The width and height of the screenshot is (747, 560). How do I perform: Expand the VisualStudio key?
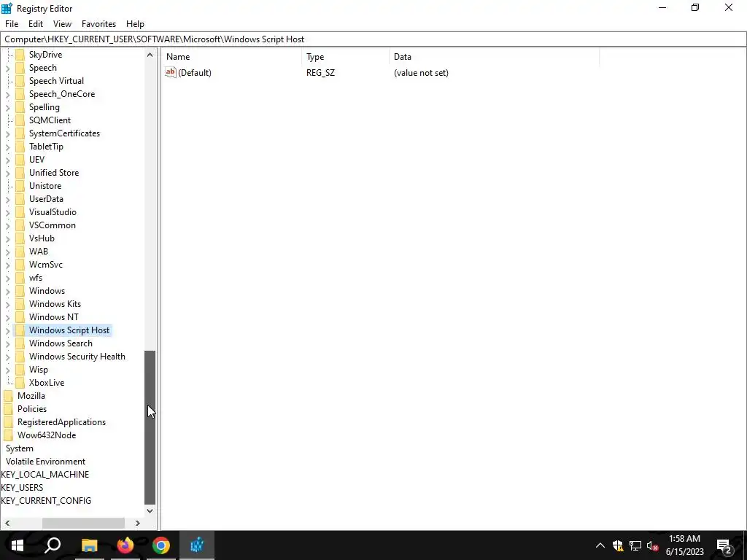(7, 212)
